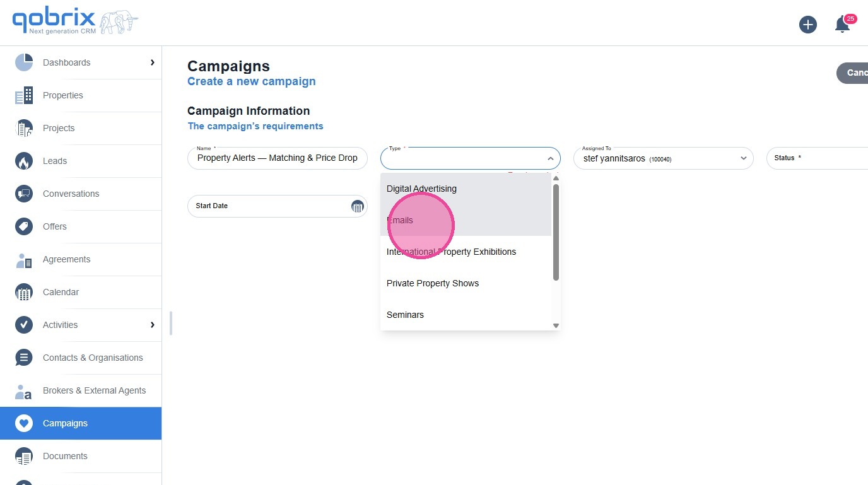
Task: Open the plus quick-add button
Action: (x=808, y=25)
